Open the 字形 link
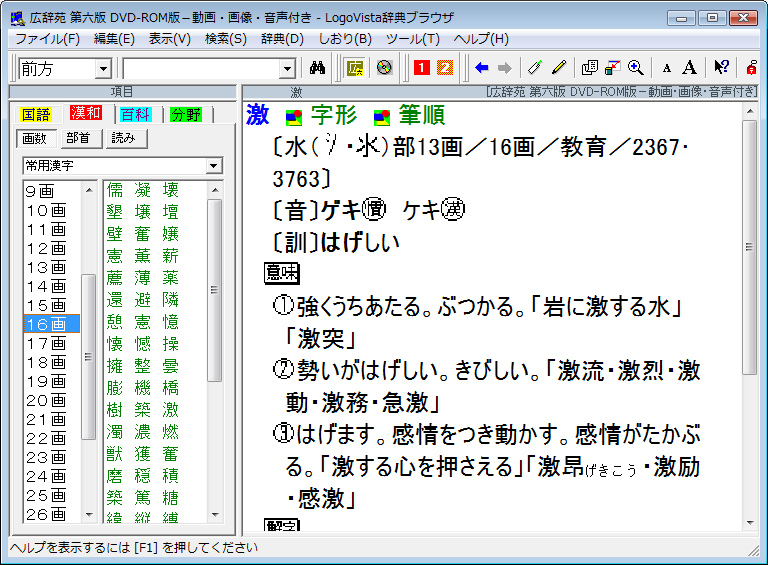The width and height of the screenshot is (768, 565). pos(334,116)
